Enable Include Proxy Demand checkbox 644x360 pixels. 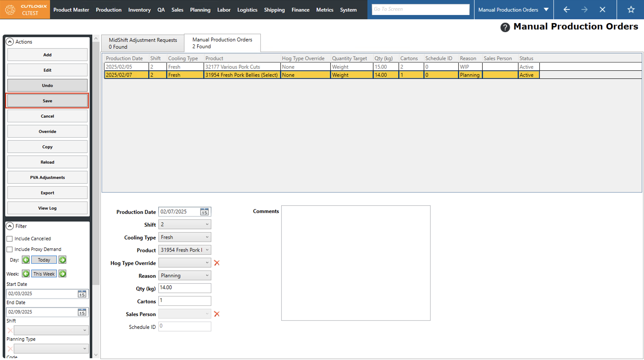click(x=10, y=249)
